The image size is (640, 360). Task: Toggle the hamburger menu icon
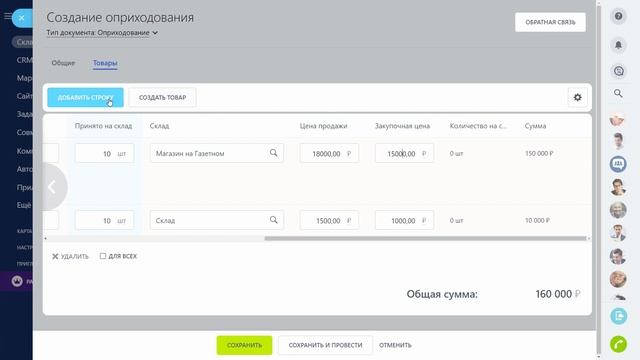pyautogui.click(x=7, y=16)
